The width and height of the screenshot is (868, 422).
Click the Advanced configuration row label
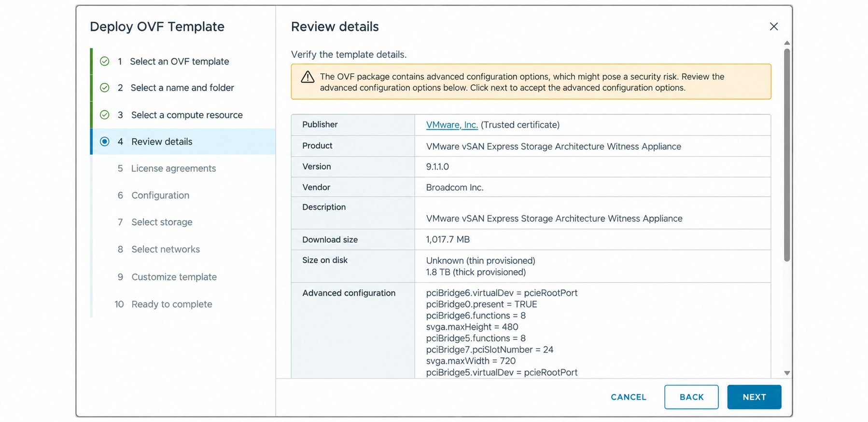[349, 293]
